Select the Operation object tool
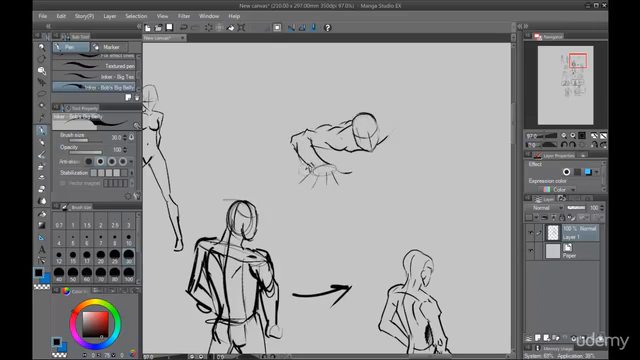Image resolution: width=640 pixels, height=360 pixels. (x=42, y=71)
